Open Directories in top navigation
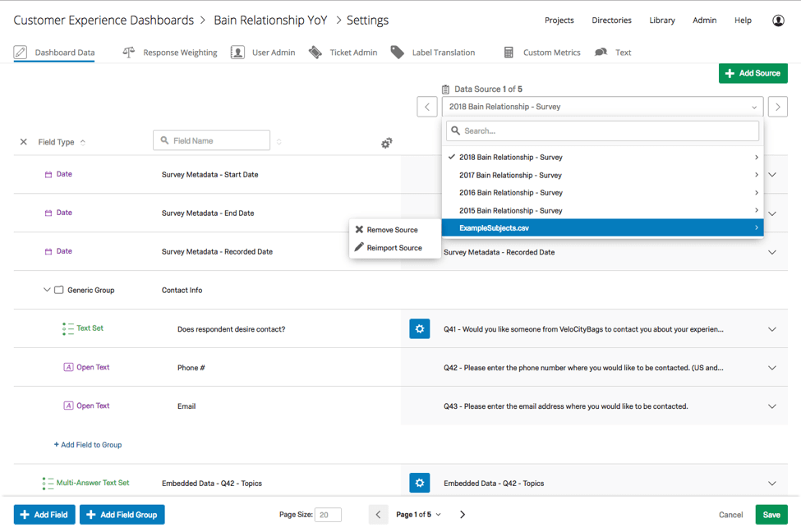Viewport: 801px width, 532px height. 611,21
